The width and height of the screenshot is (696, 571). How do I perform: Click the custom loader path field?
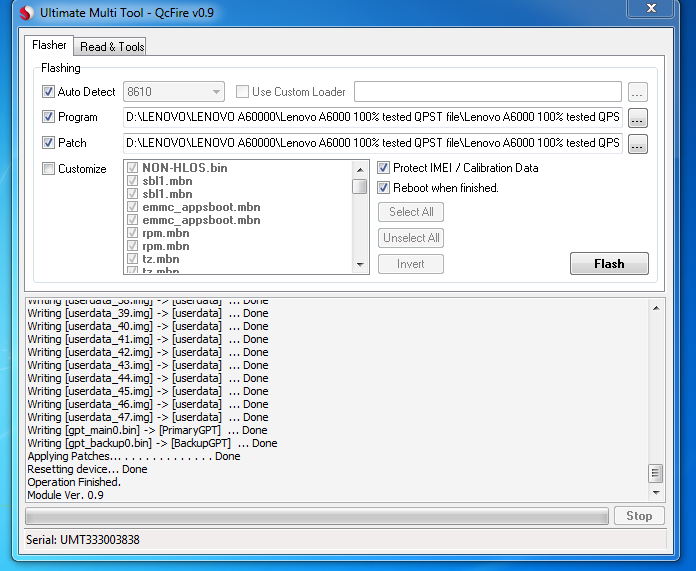(487, 92)
